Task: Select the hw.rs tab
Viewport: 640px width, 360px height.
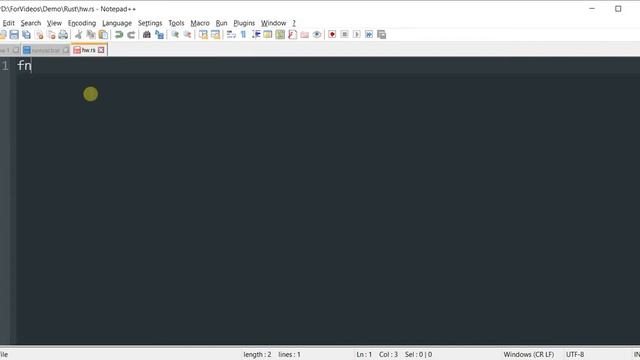Action: (x=88, y=50)
